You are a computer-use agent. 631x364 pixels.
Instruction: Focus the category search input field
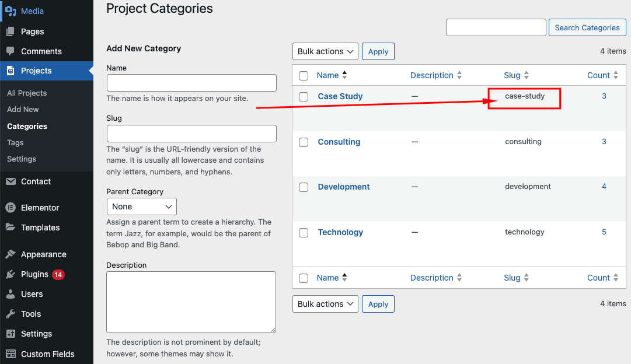click(496, 28)
